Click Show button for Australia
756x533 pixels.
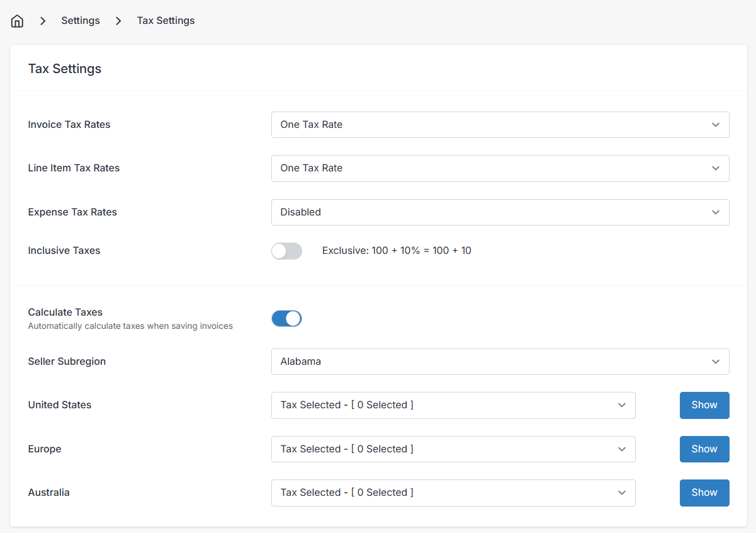pyautogui.click(x=704, y=493)
